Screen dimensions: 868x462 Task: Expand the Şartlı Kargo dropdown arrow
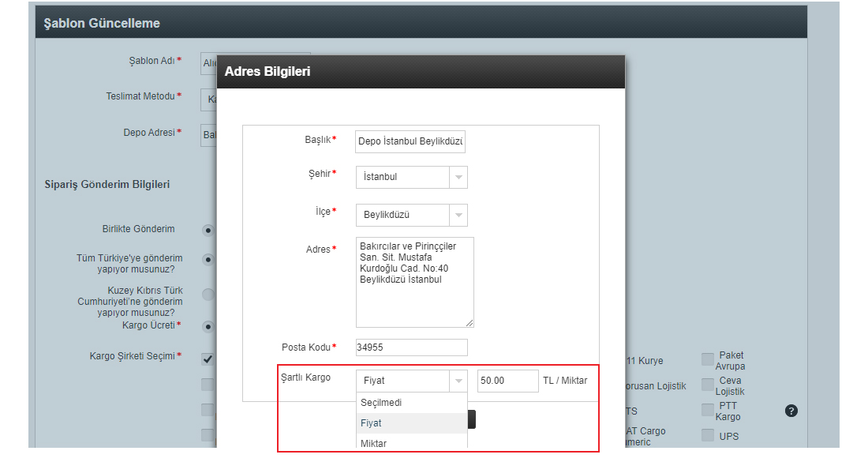pyautogui.click(x=458, y=381)
